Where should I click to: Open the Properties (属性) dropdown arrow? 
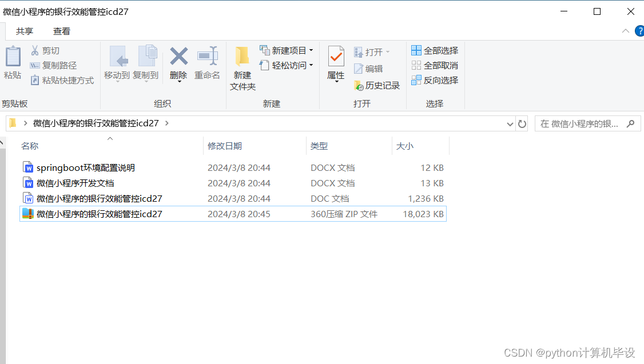tap(337, 82)
